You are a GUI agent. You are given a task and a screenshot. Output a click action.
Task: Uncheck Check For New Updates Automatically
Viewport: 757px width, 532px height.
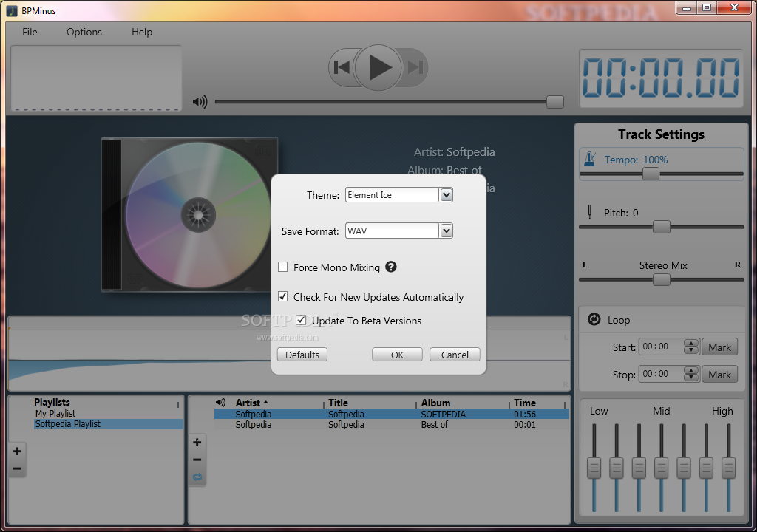click(x=283, y=296)
